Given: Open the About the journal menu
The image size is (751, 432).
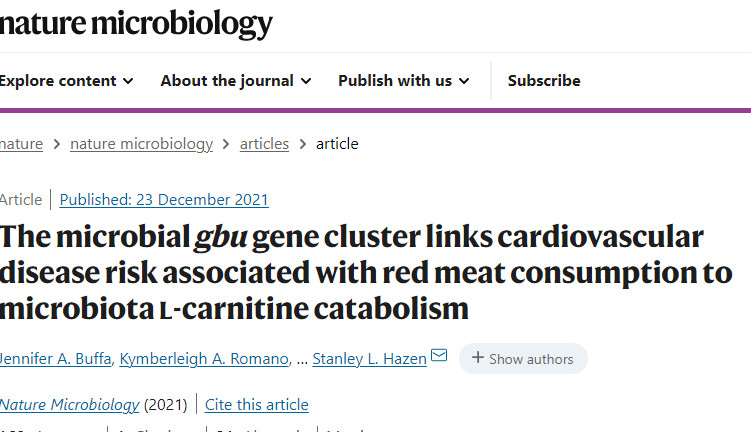Looking at the screenshot, I should 236,81.
